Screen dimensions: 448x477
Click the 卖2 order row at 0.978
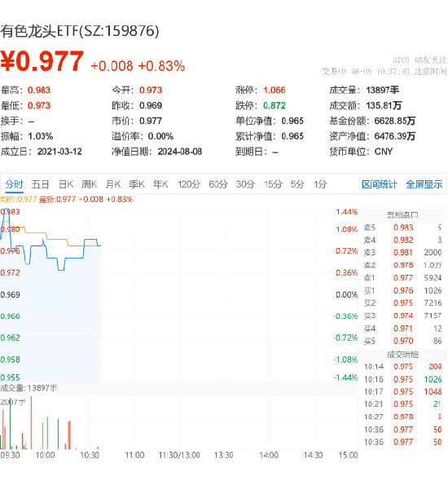tap(402, 265)
